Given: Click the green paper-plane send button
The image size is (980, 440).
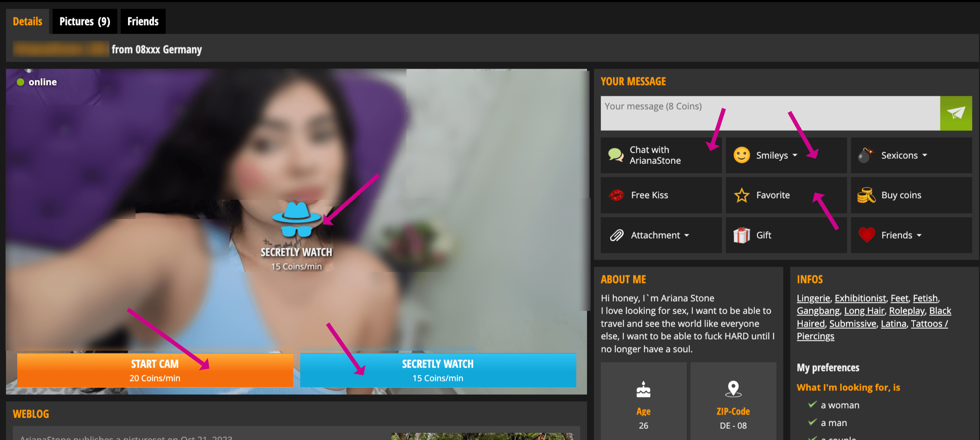Looking at the screenshot, I should point(956,113).
